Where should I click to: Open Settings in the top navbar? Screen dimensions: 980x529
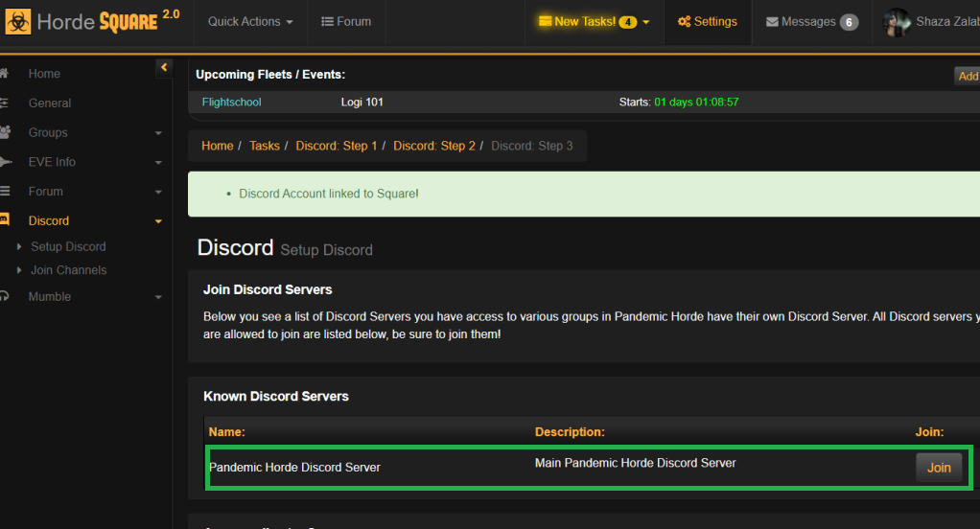(708, 22)
